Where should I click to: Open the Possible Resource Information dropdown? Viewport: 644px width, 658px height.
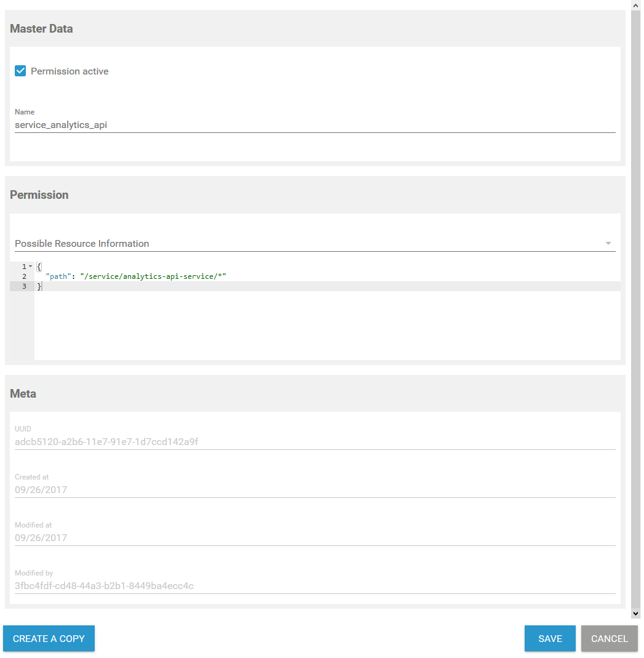point(308,244)
